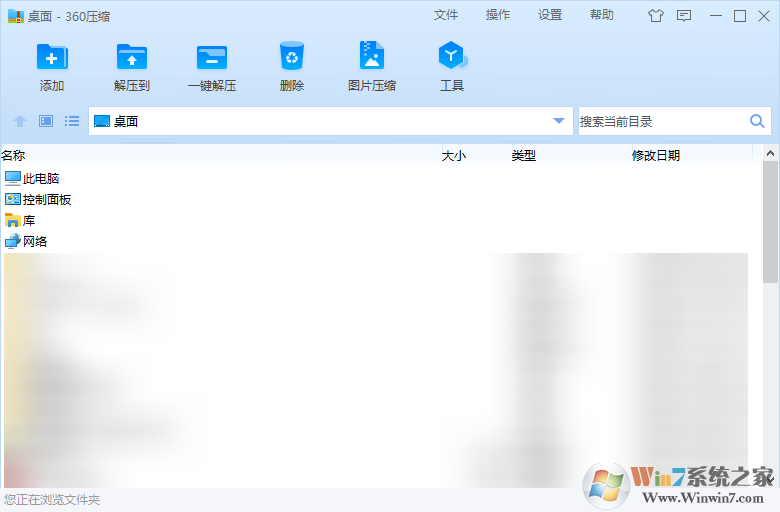Select the 一键解压 one-click extract icon
Viewport: 780px width, 512px height.
pyautogui.click(x=212, y=57)
